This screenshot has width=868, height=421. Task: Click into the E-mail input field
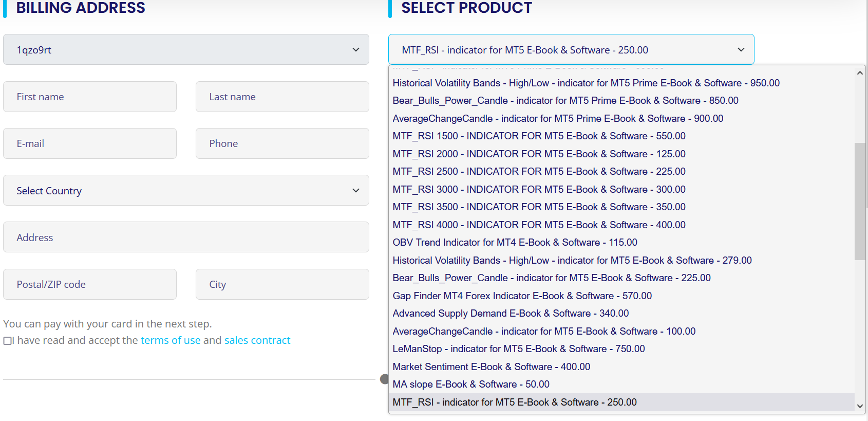90,143
